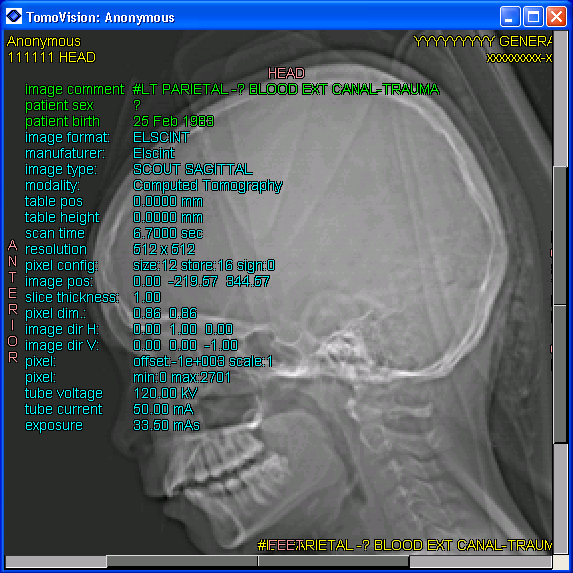Click horizontal scrollbar track left of thumb

pyautogui.click(x=56, y=561)
